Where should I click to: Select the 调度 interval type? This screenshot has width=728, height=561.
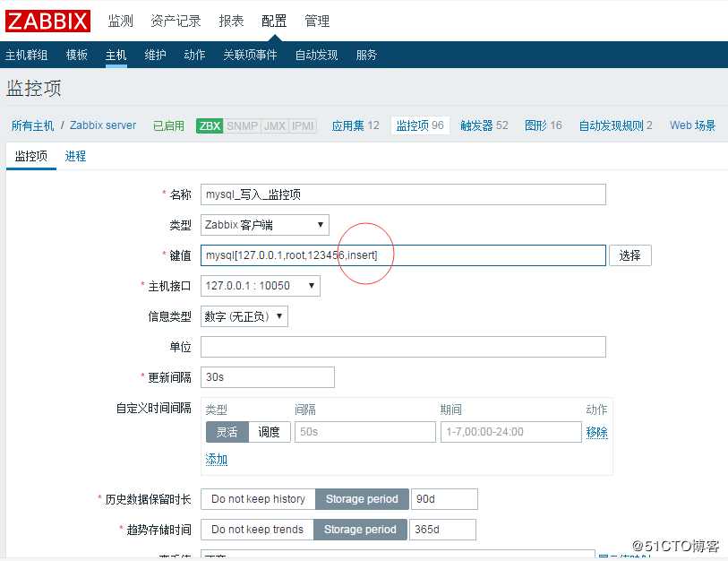click(270, 432)
